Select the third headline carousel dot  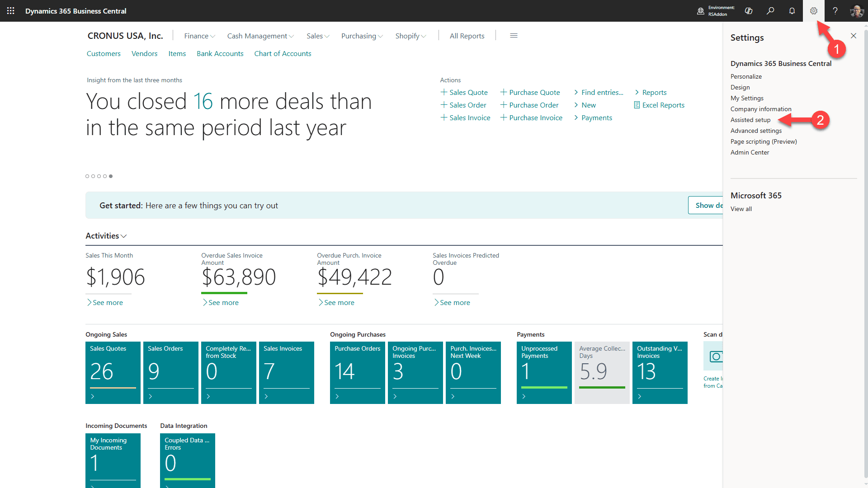99,176
